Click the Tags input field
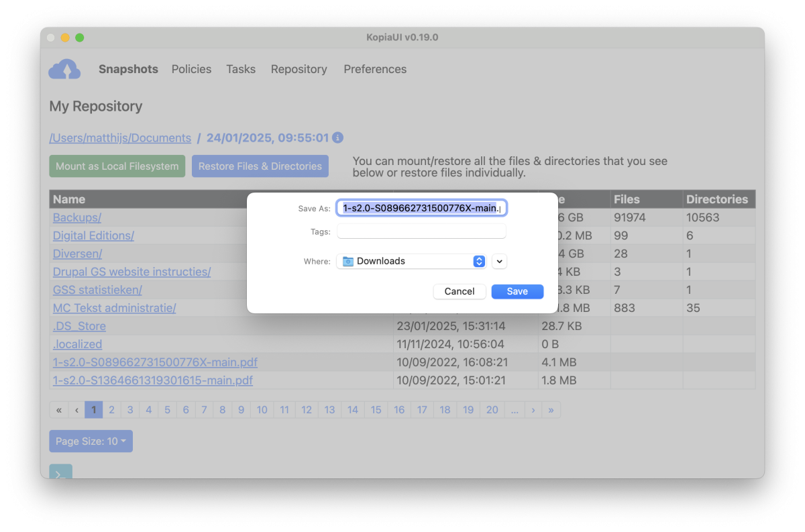This screenshot has width=805, height=532. point(421,231)
